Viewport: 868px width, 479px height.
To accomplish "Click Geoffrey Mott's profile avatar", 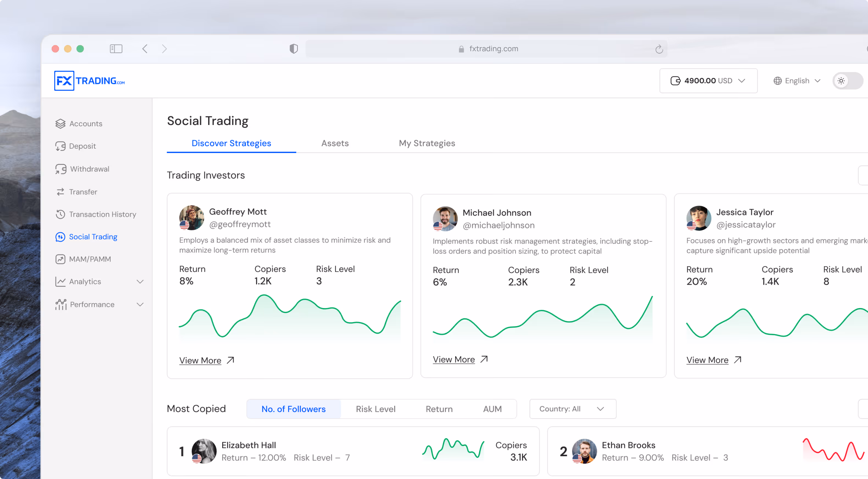I will (191, 217).
